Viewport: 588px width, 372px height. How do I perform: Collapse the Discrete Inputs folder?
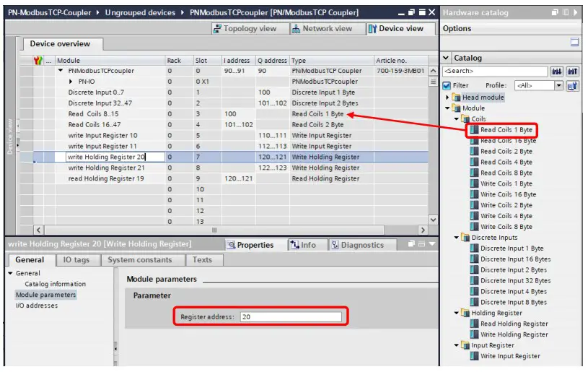point(457,238)
